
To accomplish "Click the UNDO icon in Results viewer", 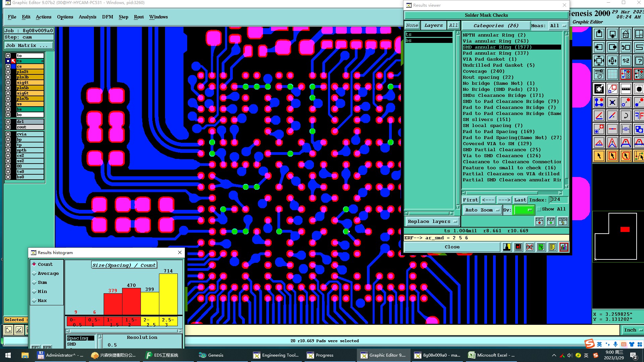I will pyautogui.click(x=562, y=221).
